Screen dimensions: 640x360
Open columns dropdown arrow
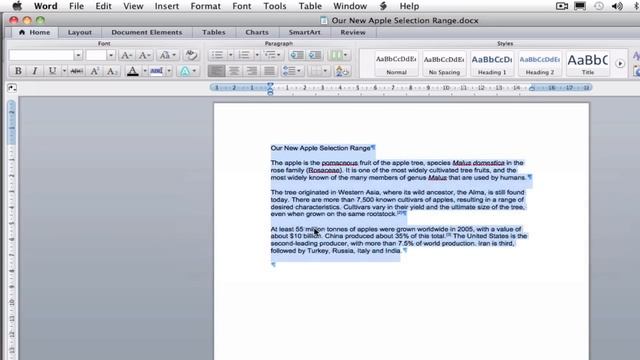(345, 55)
